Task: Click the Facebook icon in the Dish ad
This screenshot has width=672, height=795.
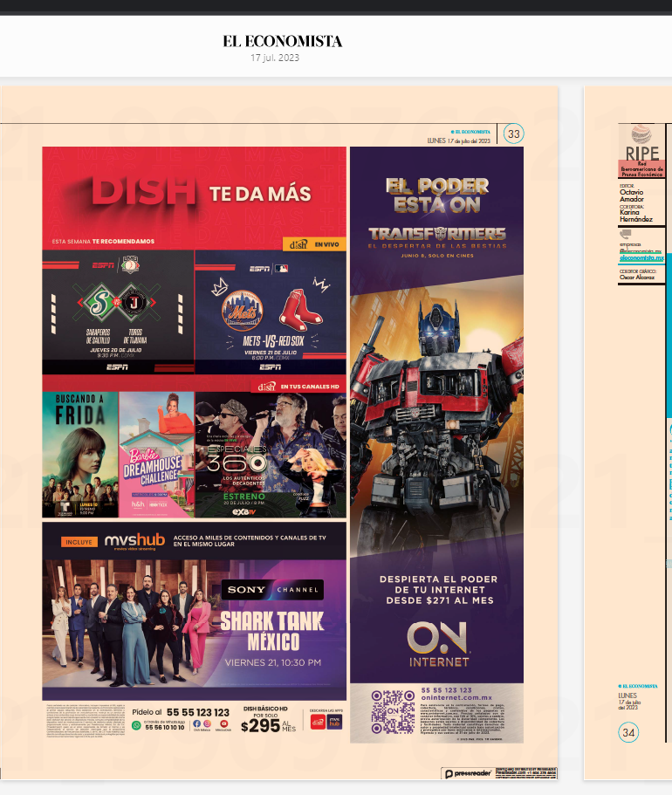Action: [196, 723]
